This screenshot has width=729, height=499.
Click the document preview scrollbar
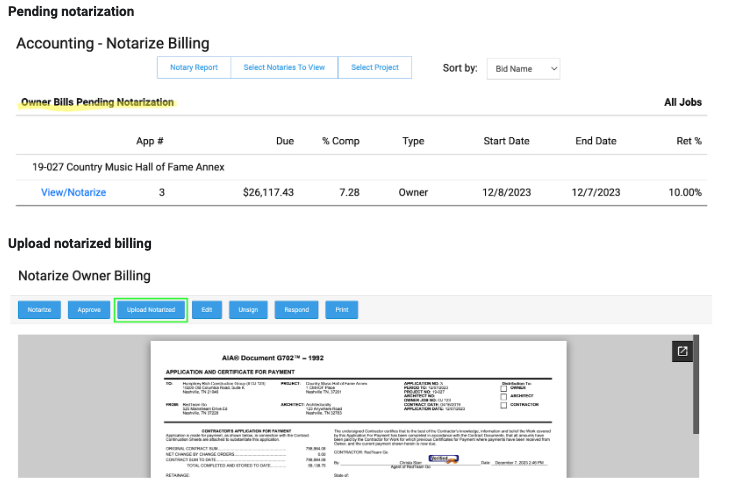pyautogui.click(x=696, y=400)
